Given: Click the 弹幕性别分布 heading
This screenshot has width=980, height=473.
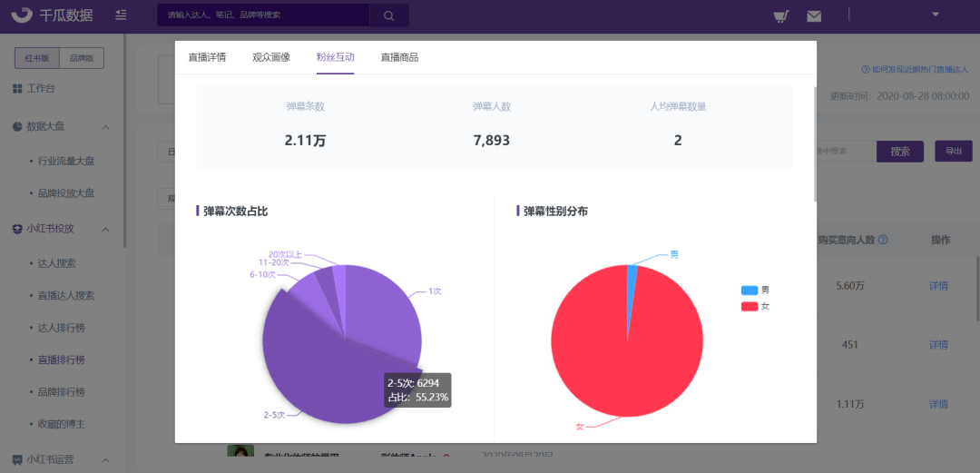Looking at the screenshot, I should coord(555,211).
